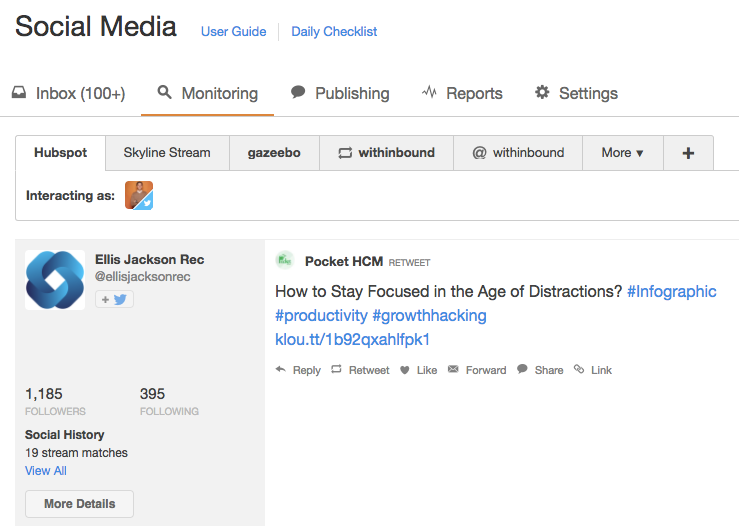739x526 pixels.
Task: Go to the Reports tab
Action: (462, 93)
